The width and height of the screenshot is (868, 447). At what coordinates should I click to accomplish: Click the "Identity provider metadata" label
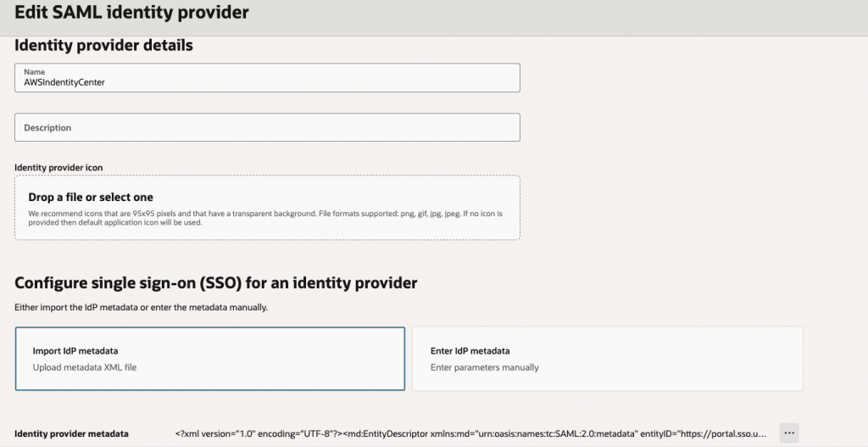click(x=71, y=433)
